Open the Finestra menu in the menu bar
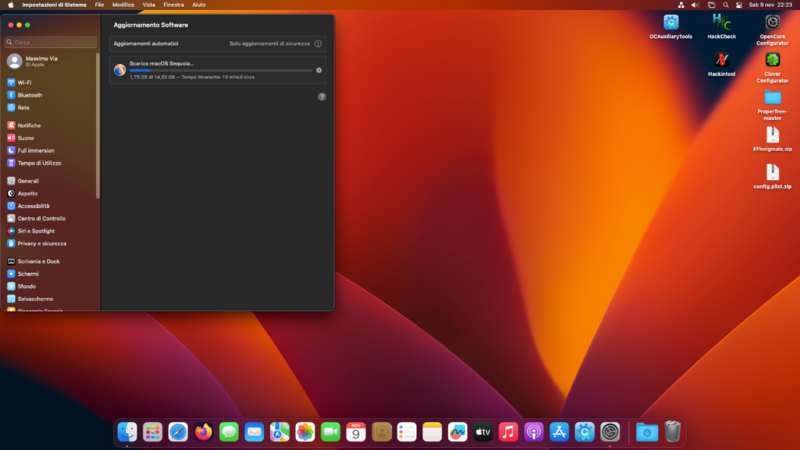The image size is (800, 450). pyautogui.click(x=174, y=5)
